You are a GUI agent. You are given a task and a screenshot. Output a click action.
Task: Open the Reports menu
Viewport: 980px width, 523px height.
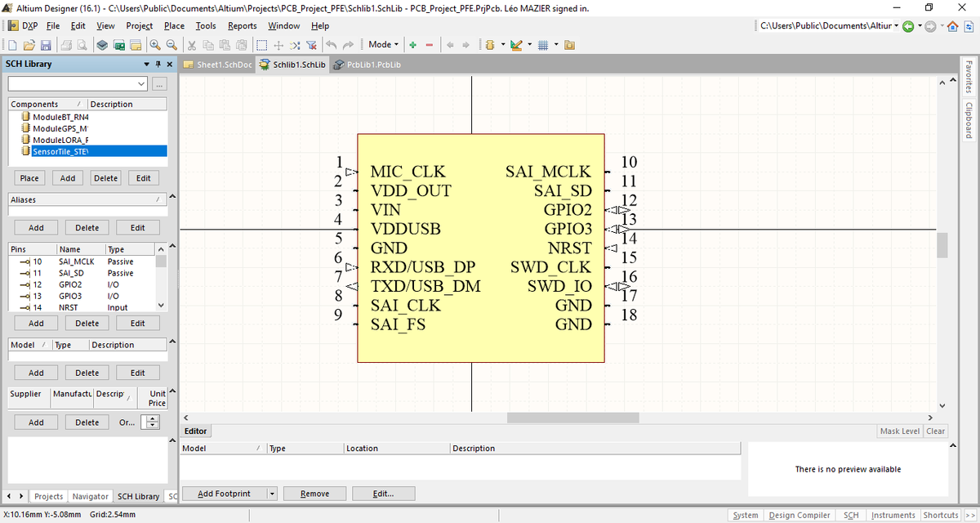click(x=242, y=26)
